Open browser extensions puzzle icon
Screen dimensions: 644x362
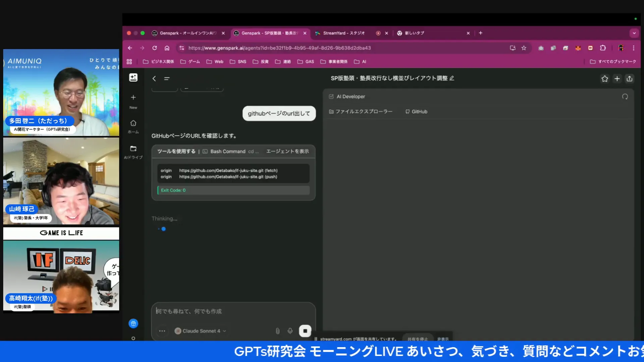(x=603, y=48)
